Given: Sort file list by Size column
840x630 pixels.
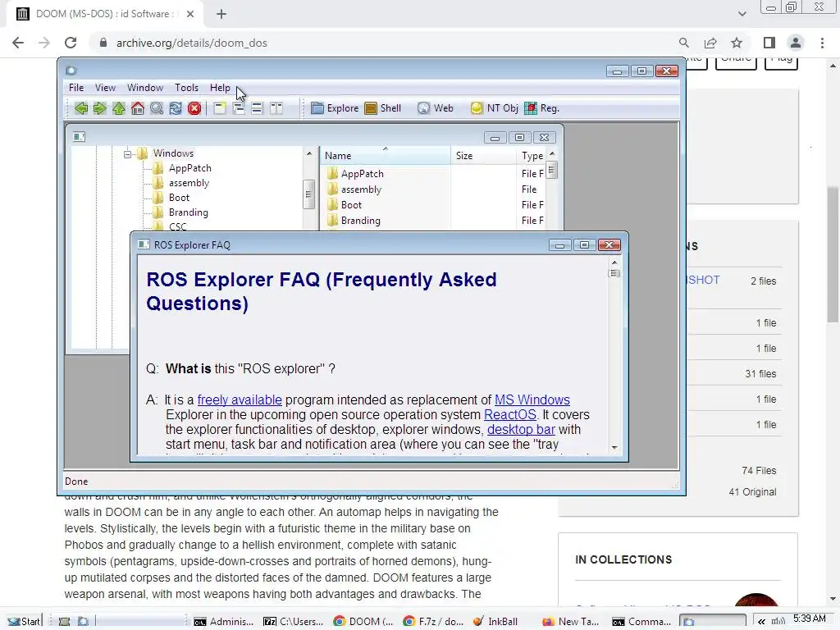Looking at the screenshot, I should coord(483,156).
